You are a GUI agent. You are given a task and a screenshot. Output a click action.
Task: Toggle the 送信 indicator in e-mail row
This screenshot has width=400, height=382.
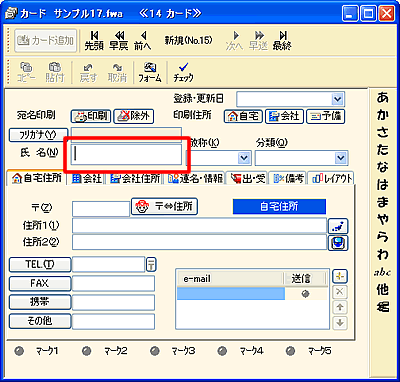(306, 294)
